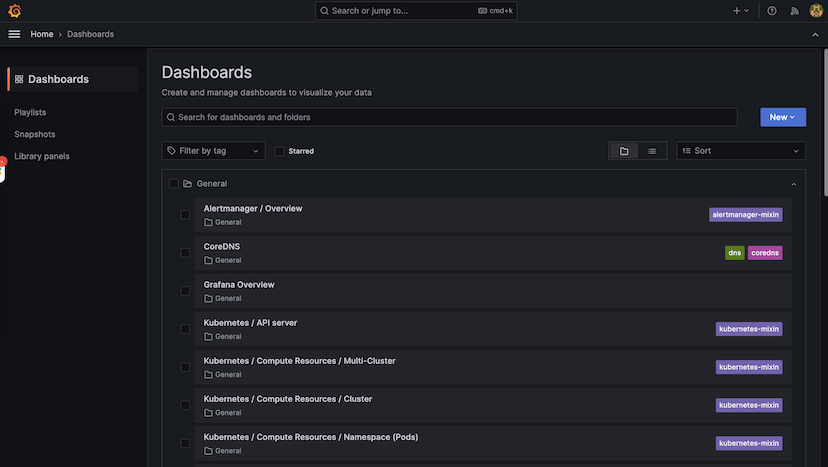Image resolution: width=828 pixels, height=467 pixels.
Task: Click folder icon under Grafana Overview
Action: point(208,298)
